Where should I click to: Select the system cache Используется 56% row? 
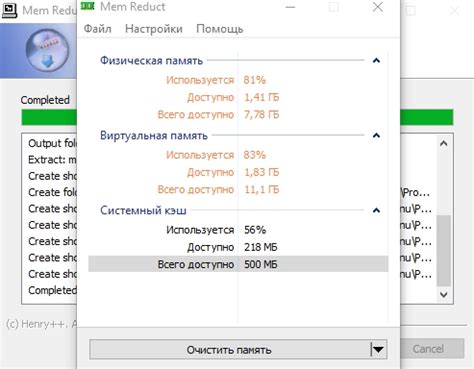(x=238, y=230)
